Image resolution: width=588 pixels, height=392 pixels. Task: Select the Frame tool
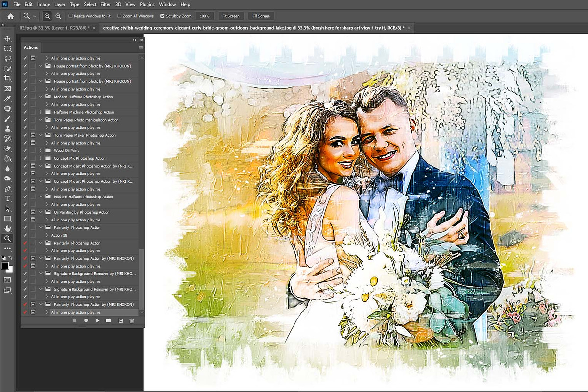pos(7,89)
